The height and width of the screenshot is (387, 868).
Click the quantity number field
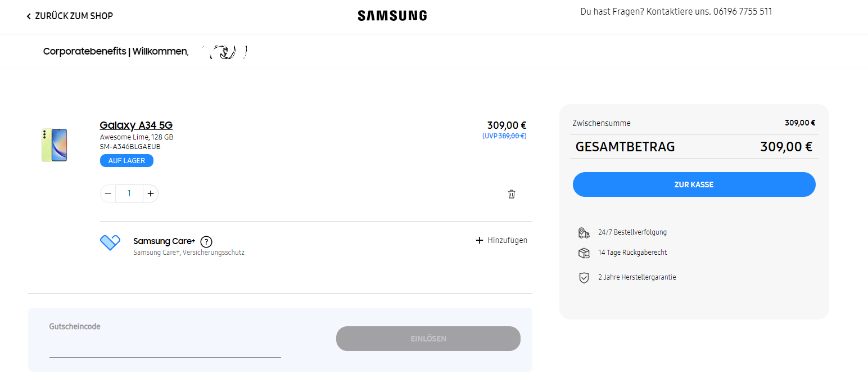tap(129, 193)
